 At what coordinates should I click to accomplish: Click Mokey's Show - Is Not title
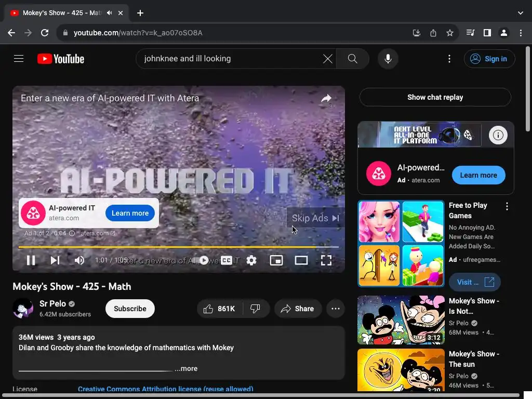(x=474, y=306)
